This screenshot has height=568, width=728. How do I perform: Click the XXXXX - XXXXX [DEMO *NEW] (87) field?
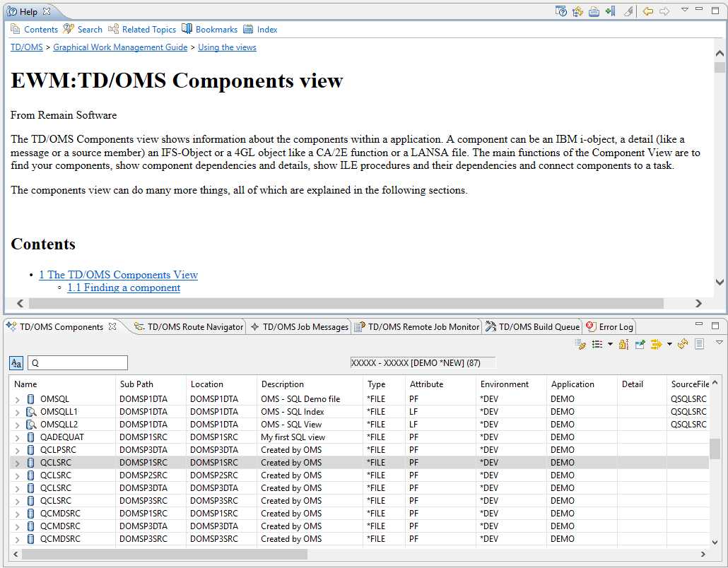[423, 363]
